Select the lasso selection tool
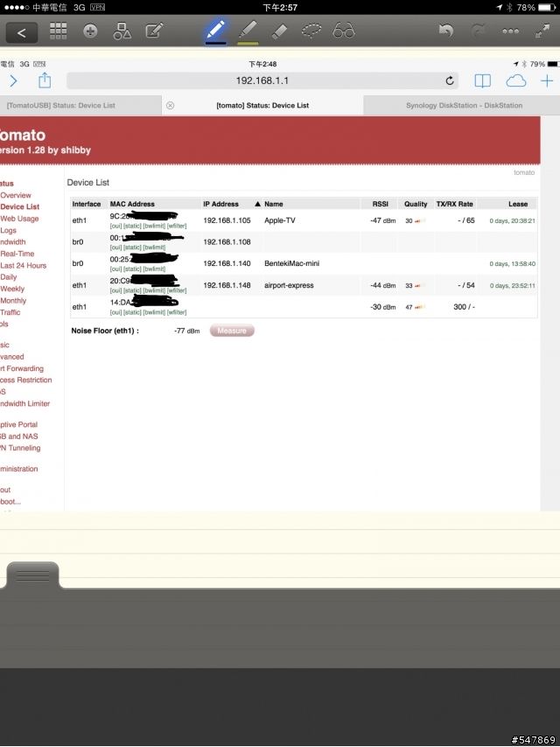Screen dimensions: 560x747 311,31
